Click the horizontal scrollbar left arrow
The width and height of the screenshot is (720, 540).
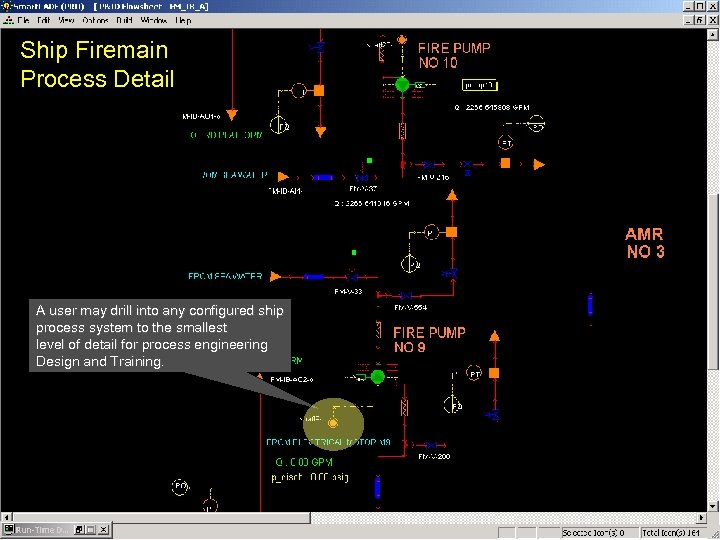coord(6,518)
